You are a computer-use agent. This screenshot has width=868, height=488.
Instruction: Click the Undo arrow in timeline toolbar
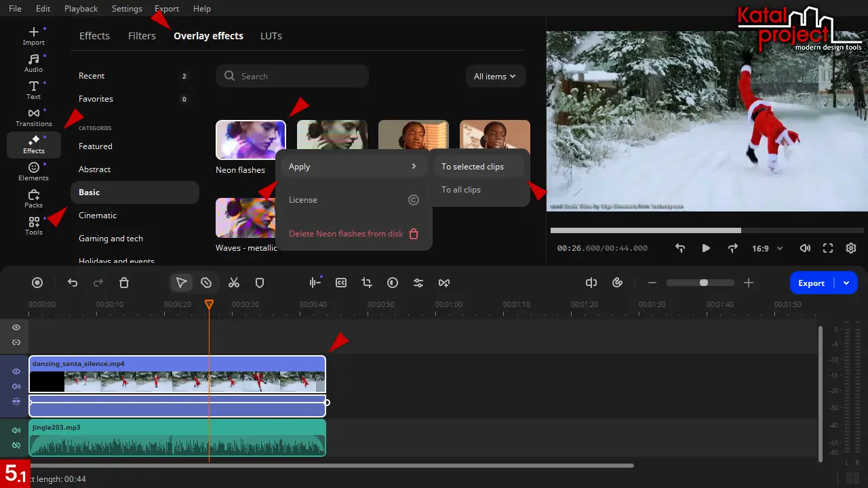(73, 283)
